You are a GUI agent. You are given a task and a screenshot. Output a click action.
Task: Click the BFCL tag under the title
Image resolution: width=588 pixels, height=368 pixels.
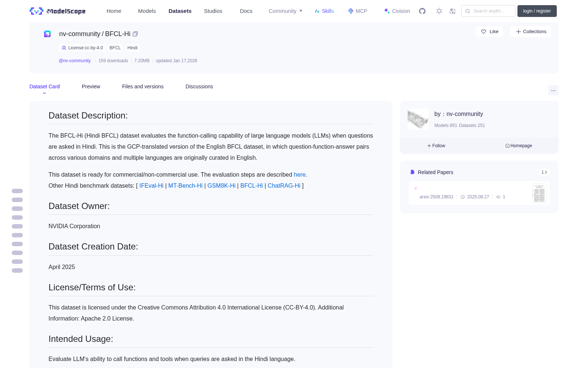(115, 48)
